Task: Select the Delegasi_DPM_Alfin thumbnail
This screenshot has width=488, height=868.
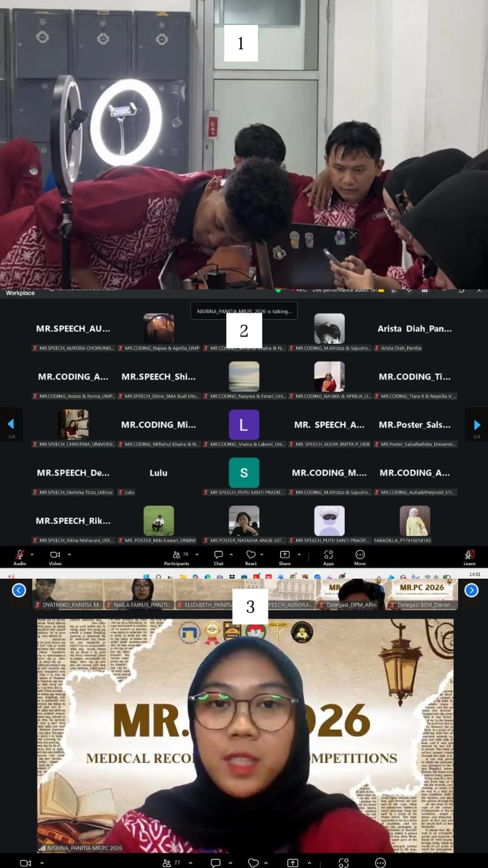Action: point(352,594)
